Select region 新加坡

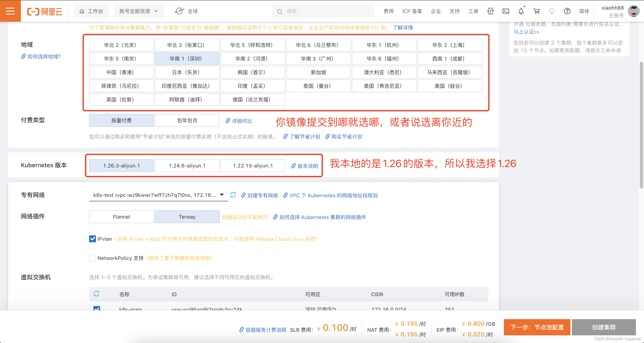318,72
